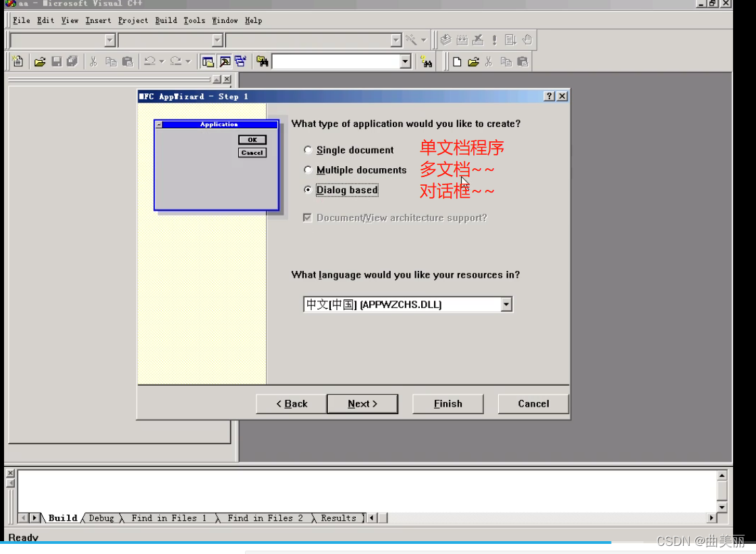The image size is (756, 554).
Task: Toggle the Workspace window icon
Action: coord(208,61)
